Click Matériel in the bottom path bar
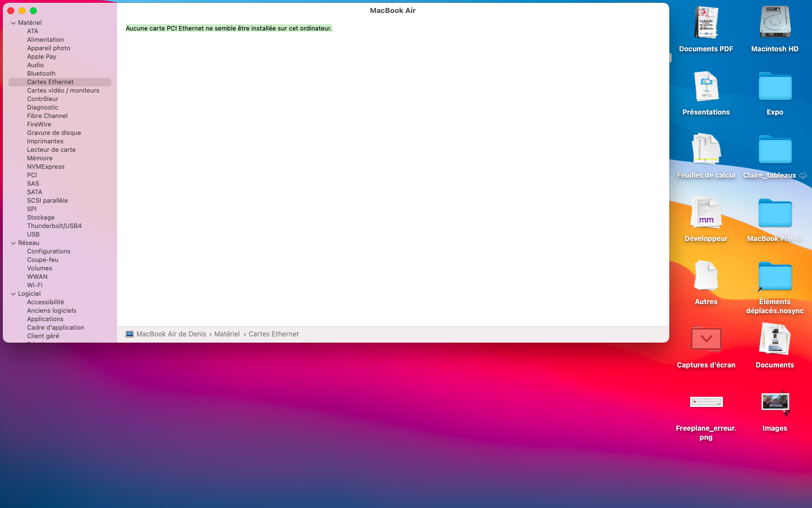 pos(227,334)
